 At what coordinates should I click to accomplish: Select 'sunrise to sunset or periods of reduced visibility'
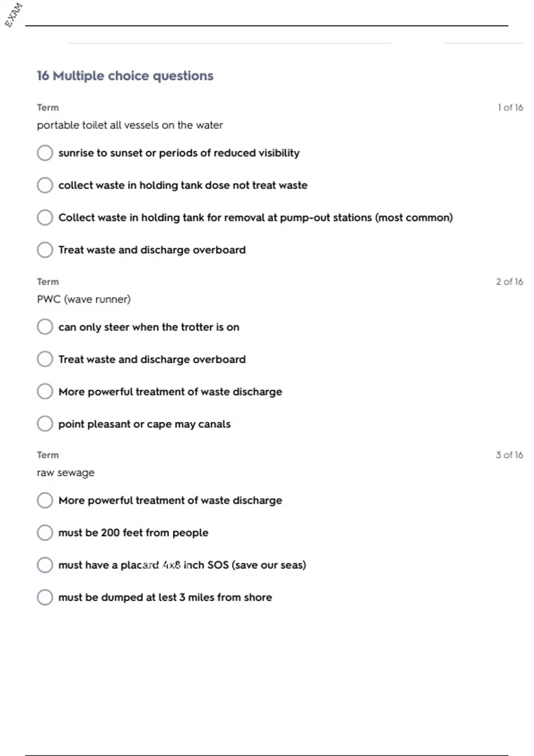click(x=45, y=153)
